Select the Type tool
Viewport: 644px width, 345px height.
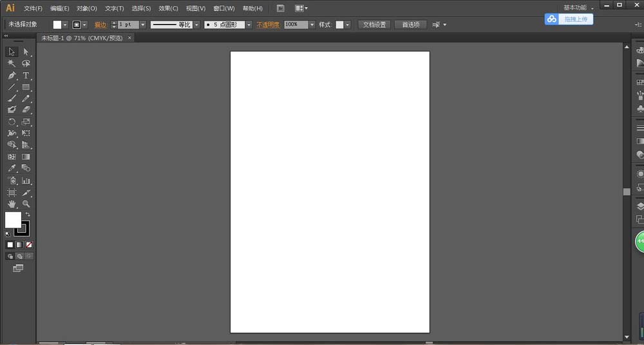coord(26,75)
